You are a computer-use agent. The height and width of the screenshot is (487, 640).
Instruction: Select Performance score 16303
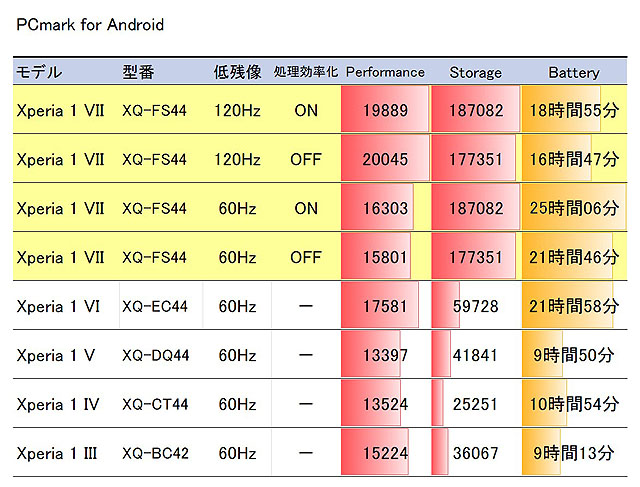(385, 208)
